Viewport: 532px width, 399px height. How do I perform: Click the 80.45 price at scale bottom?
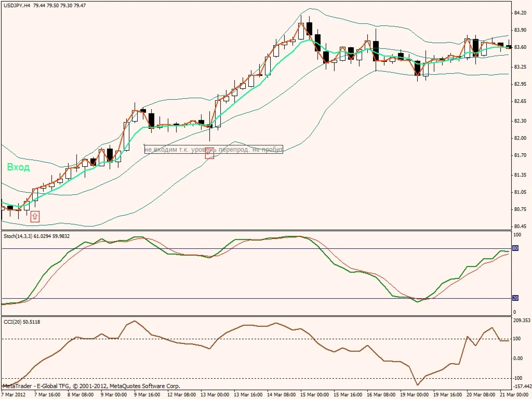520,227
